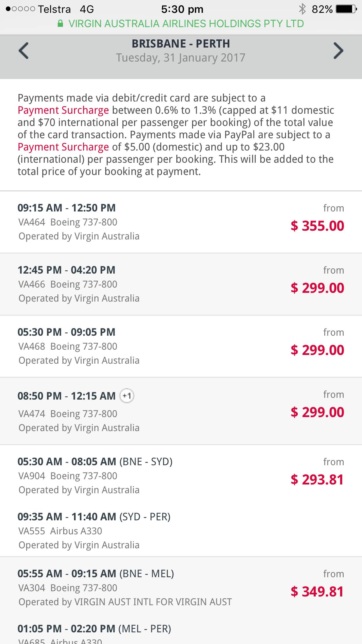Tap the +1 next-day arrival badge
This screenshot has height=644, width=362.
pyautogui.click(x=127, y=396)
